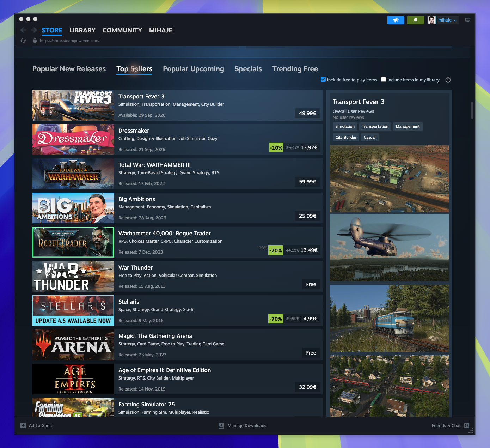
Task: Click the Add a Game plus icon
Action: [x=23, y=425]
